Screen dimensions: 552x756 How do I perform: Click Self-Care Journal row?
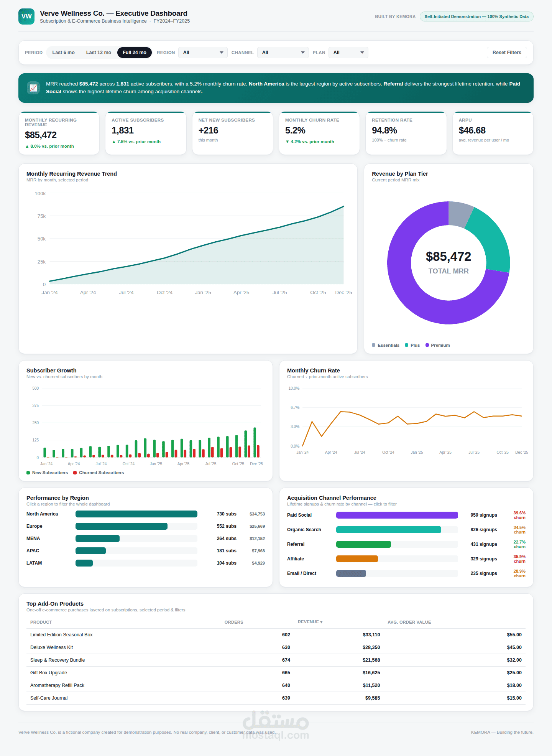276,698
